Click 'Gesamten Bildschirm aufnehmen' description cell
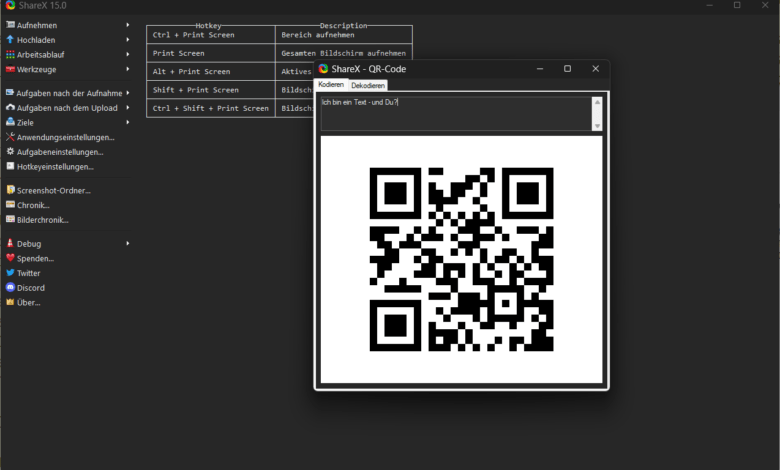This screenshot has height=470, width=780. click(x=344, y=53)
